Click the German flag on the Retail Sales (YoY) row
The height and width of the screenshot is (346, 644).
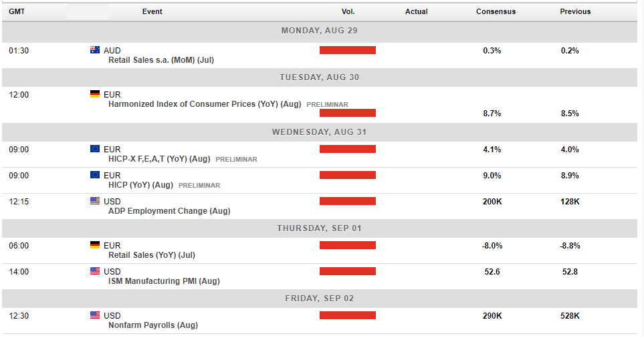point(95,245)
